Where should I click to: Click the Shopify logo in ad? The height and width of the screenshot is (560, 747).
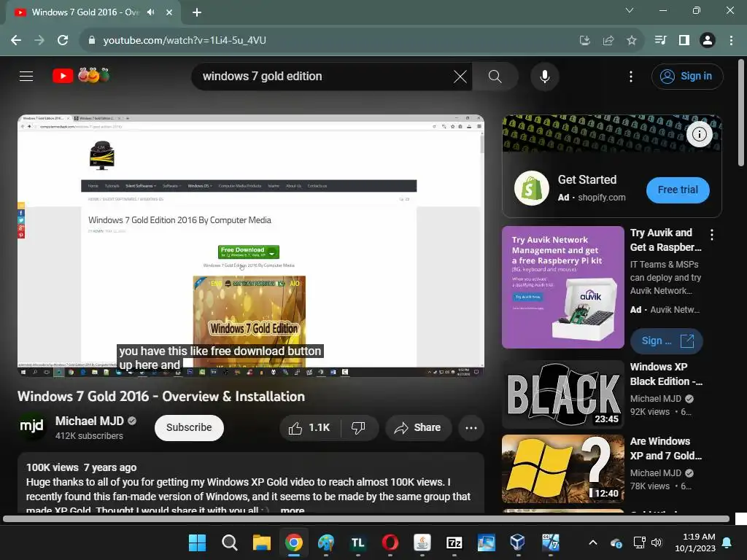click(532, 188)
